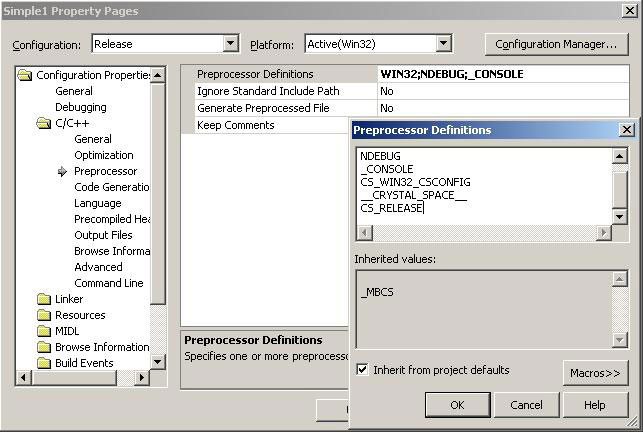Click the definitions box horizontal scrollbar
Image resolution: width=643 pixels, height=432 pixels.
click(484, 233)
